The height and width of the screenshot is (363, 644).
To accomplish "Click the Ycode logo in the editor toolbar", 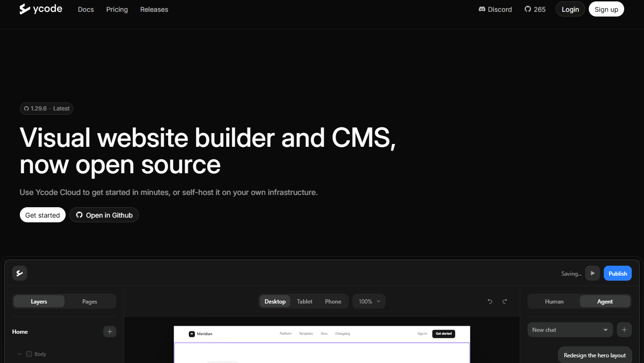I will pyautogui.click(x=19, y=273).
